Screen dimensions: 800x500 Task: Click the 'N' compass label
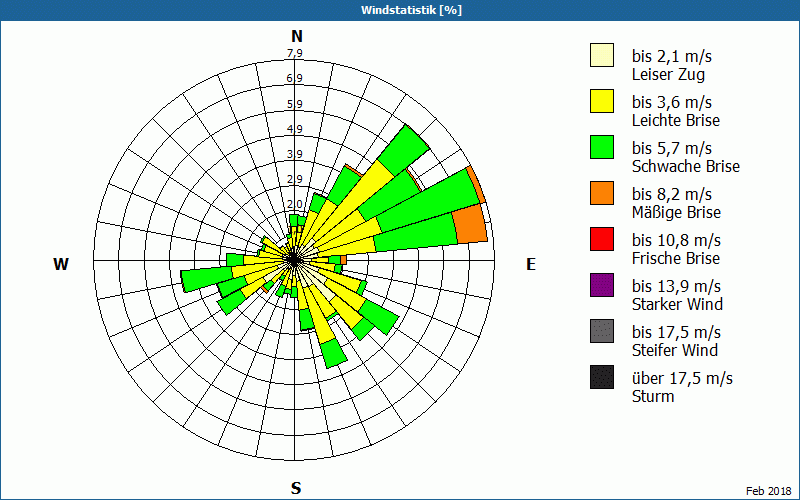297,36
